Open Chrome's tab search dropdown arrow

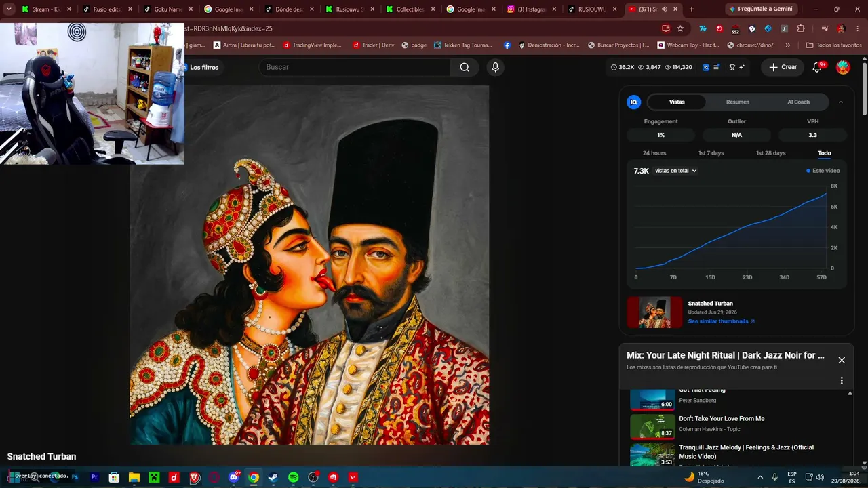point(9,9)
